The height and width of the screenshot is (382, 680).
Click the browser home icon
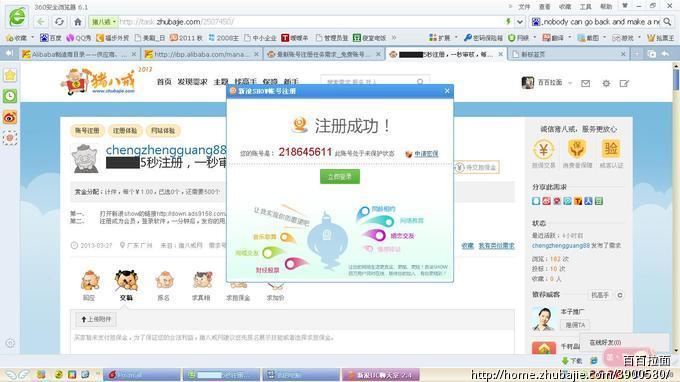(x=78, y=22)
